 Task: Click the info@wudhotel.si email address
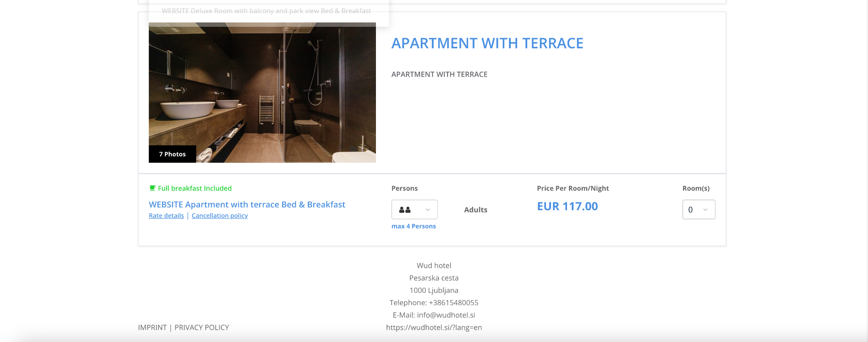coord(446,315)
